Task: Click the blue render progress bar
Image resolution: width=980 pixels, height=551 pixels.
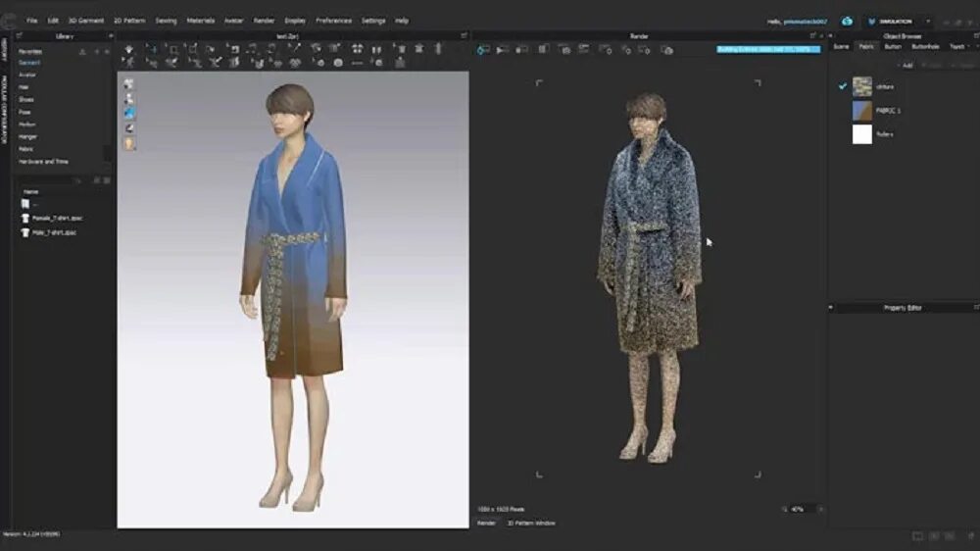Action: click(x=768, y=49)
